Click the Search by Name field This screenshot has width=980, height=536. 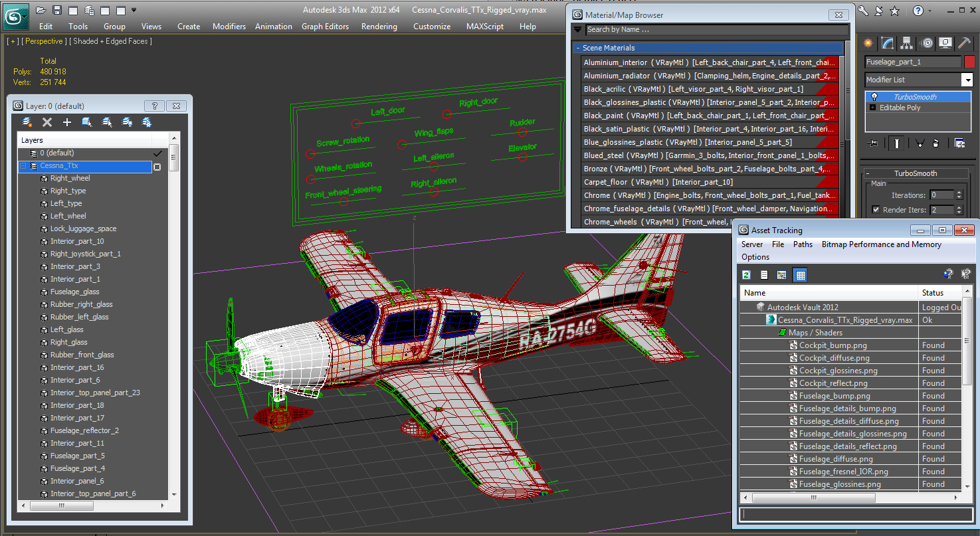(716, 29)
